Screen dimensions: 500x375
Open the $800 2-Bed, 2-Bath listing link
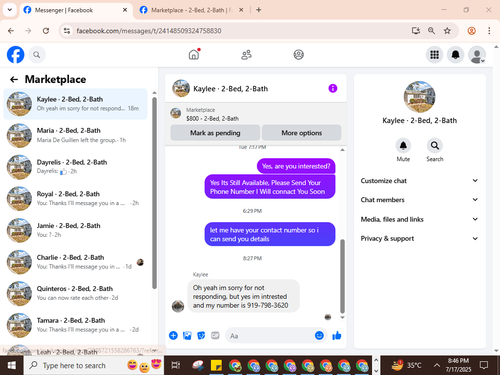tap(212, 118)
